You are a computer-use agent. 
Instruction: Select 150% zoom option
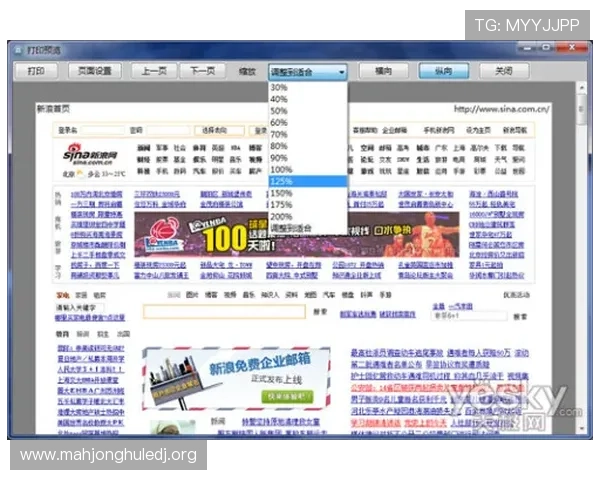[308, 193]
